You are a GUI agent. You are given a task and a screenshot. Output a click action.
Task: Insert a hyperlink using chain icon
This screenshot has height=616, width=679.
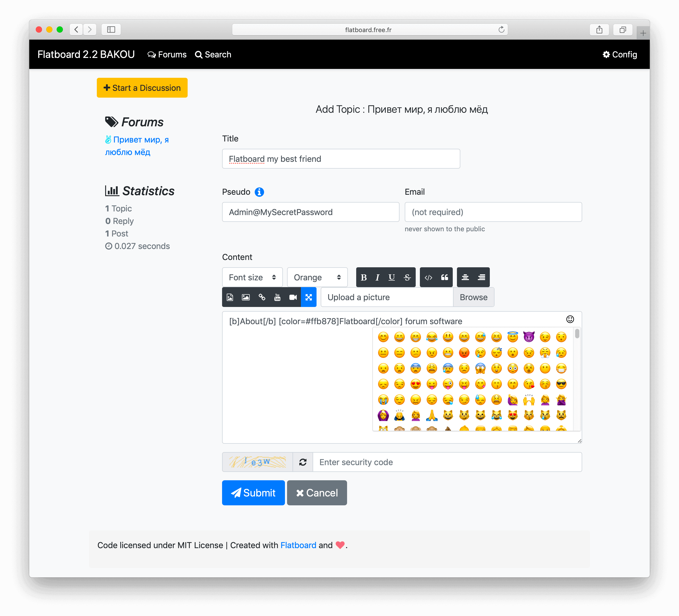pos(262,297)
